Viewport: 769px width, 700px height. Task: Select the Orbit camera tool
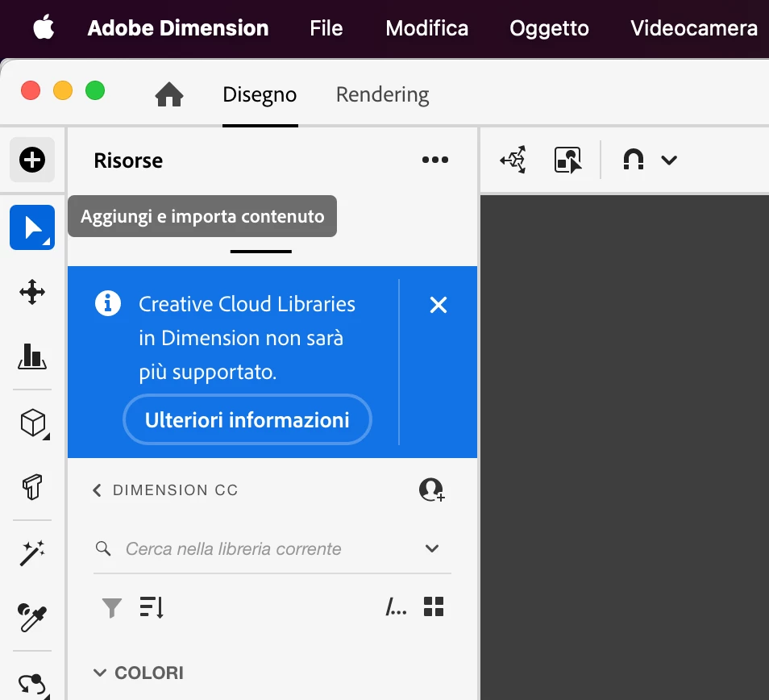tap(33, 685)
